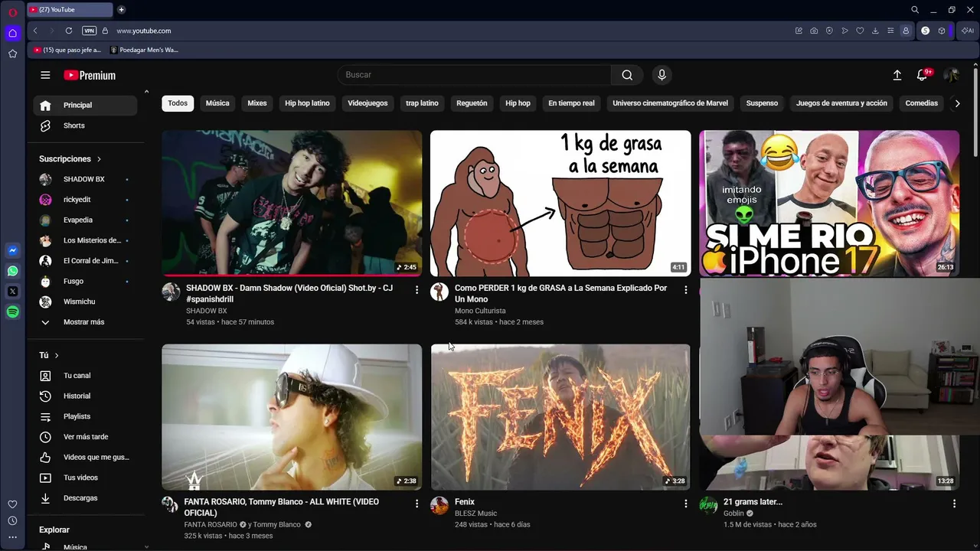Open the WhatsApp panel in Opera sidebar
980x551 pixels.
(13, 271)
